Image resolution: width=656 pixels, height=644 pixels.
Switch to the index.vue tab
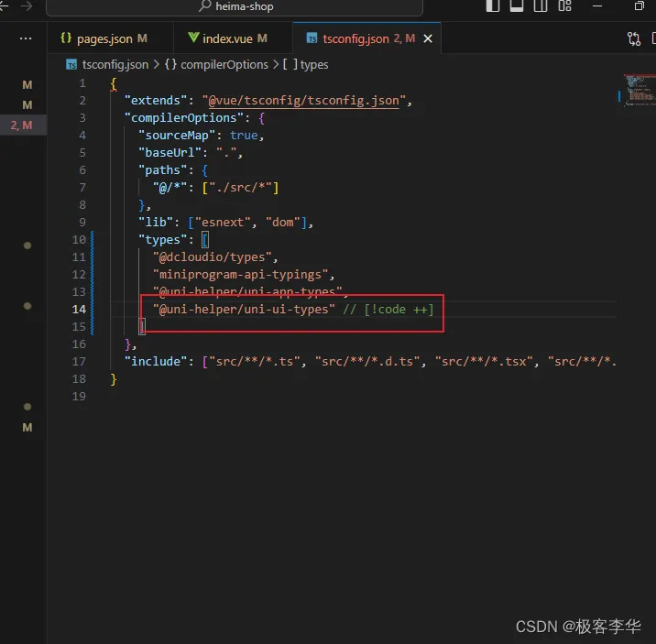233,38
